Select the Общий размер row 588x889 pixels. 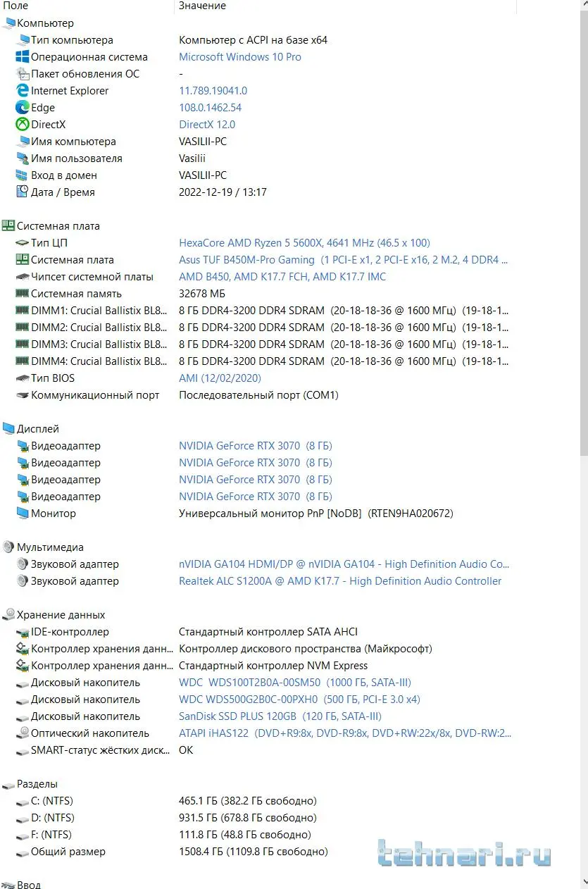(x=172, y=852)
